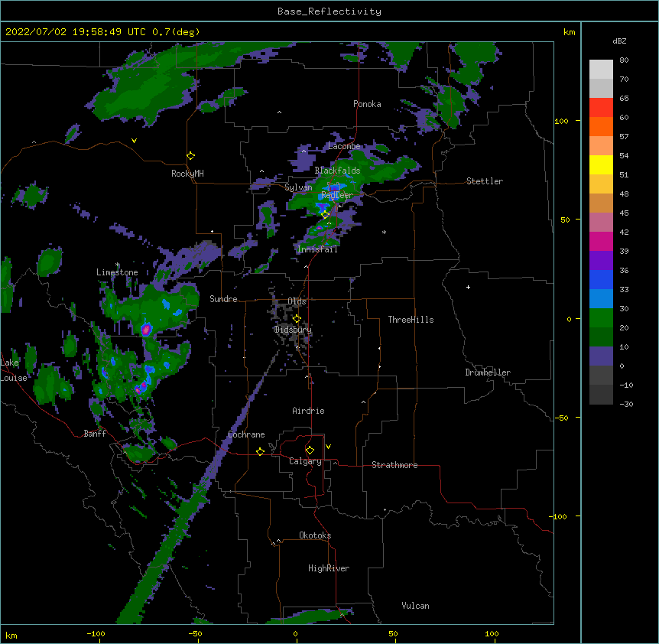The height and width of the screenshot is (644, 659).
Task: Pick the light gray swatch between 80 and 70 dBZ
Action: click(601, 70)
